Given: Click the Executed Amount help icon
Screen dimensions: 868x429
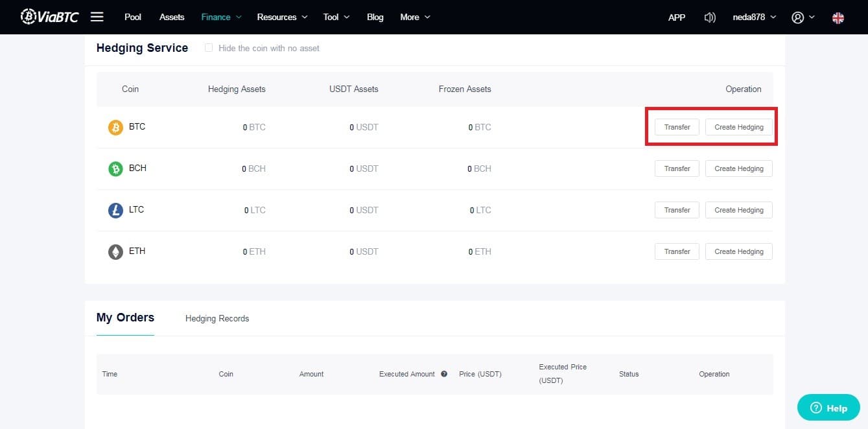Looking at the screenshot, I should pyautogui.click(x=444, y=374).
